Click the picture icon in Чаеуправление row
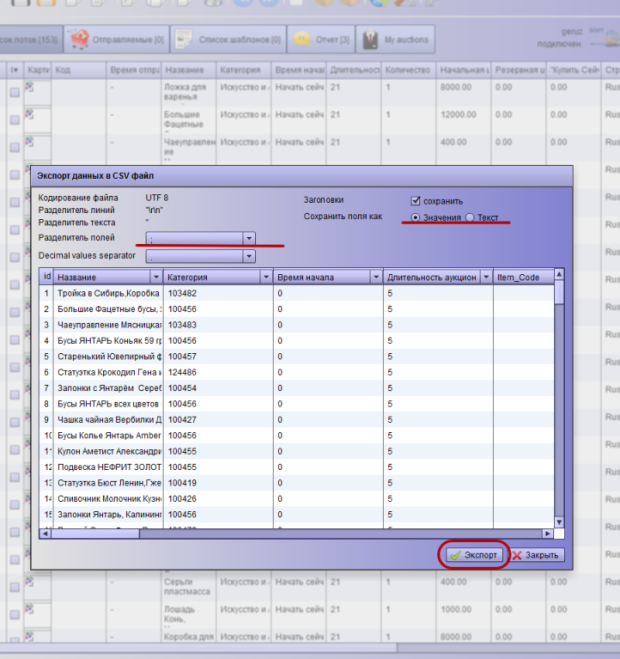Image resolution: width=620 pixels, height=659 pixels. pyautogui.click(x=29, y=142)
